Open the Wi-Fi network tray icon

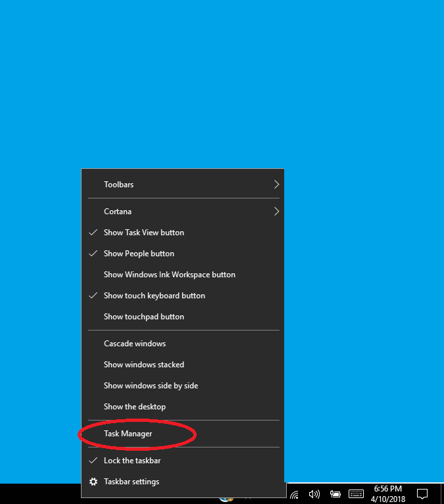click(x=295, y=494)
